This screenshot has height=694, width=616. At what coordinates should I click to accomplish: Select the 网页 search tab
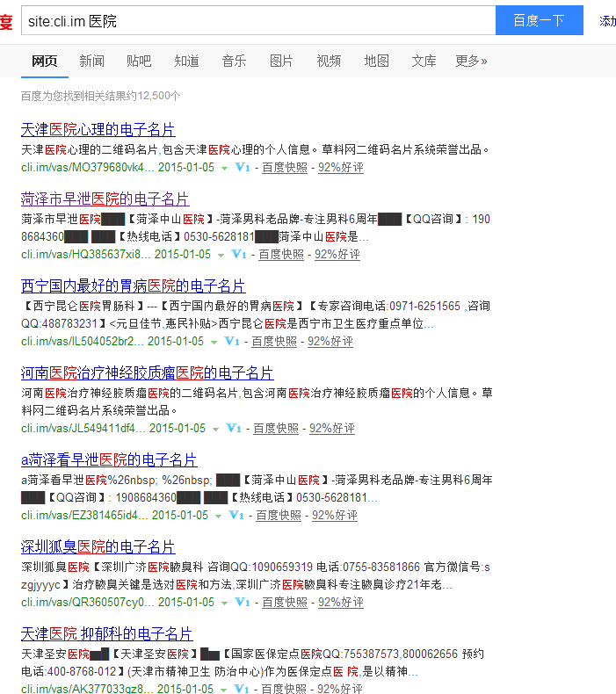click(x=45, y=61)
